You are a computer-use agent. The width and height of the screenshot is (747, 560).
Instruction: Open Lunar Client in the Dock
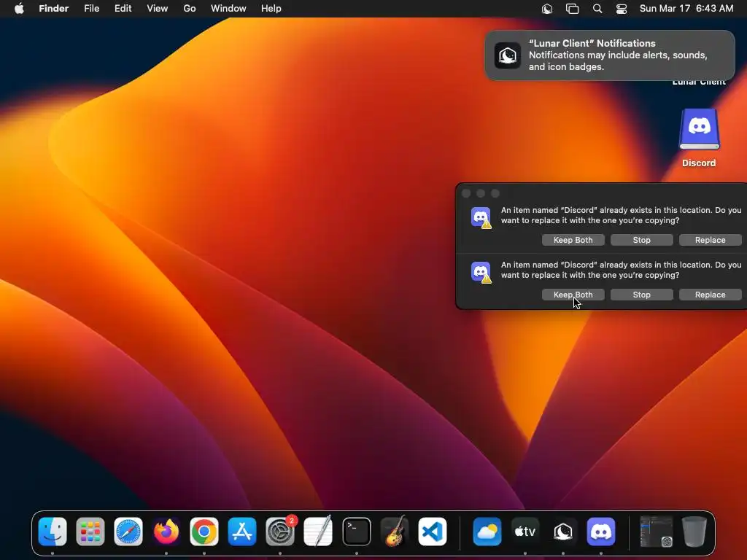pos(563,532)
